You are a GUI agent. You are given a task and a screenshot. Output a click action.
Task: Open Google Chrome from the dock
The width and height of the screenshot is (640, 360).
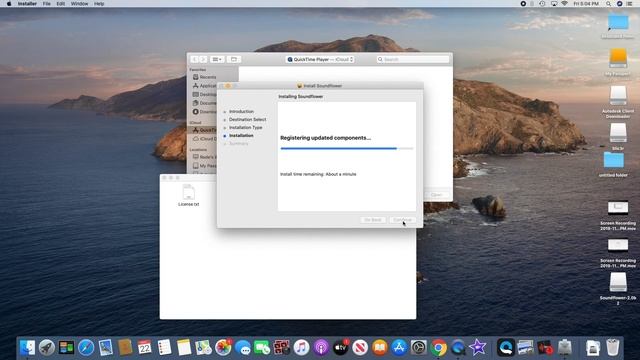pyautogui.click(x=438, y=348)
